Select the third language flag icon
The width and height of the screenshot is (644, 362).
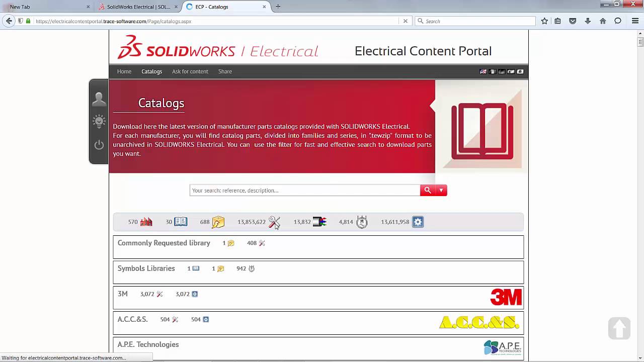click(x=502, y=71)
